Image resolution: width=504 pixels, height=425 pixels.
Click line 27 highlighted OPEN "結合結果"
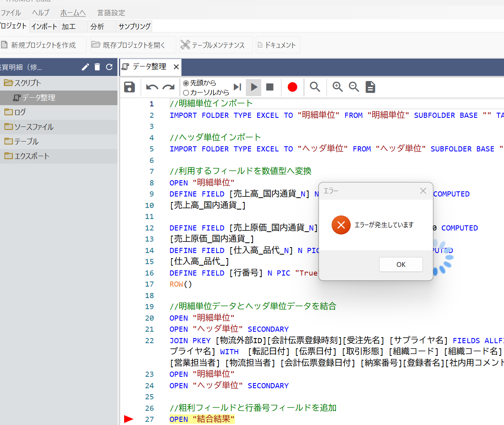[202, 419]
